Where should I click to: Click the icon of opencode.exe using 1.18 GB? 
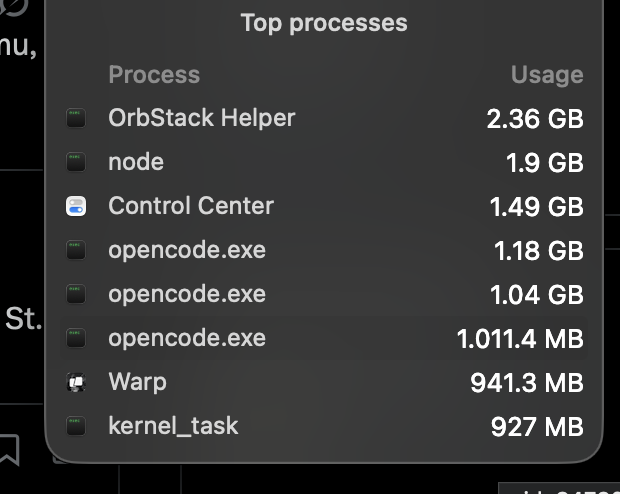pos(76,250)
